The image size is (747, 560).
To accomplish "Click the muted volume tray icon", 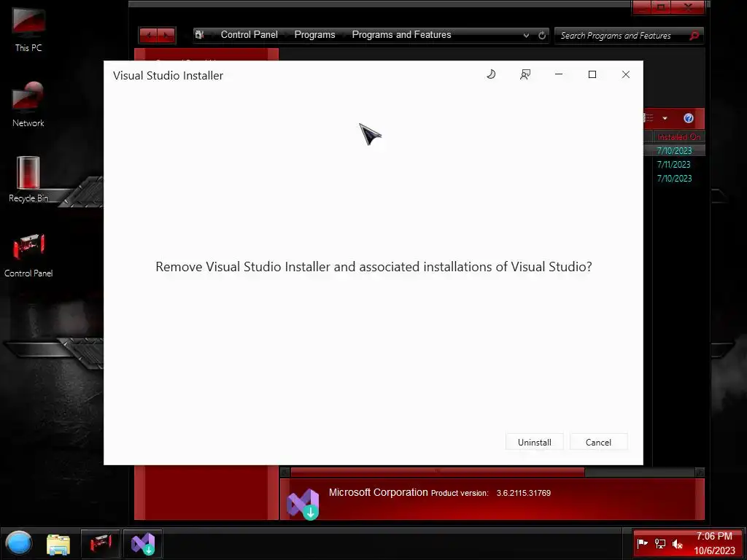I will [677, 543].
